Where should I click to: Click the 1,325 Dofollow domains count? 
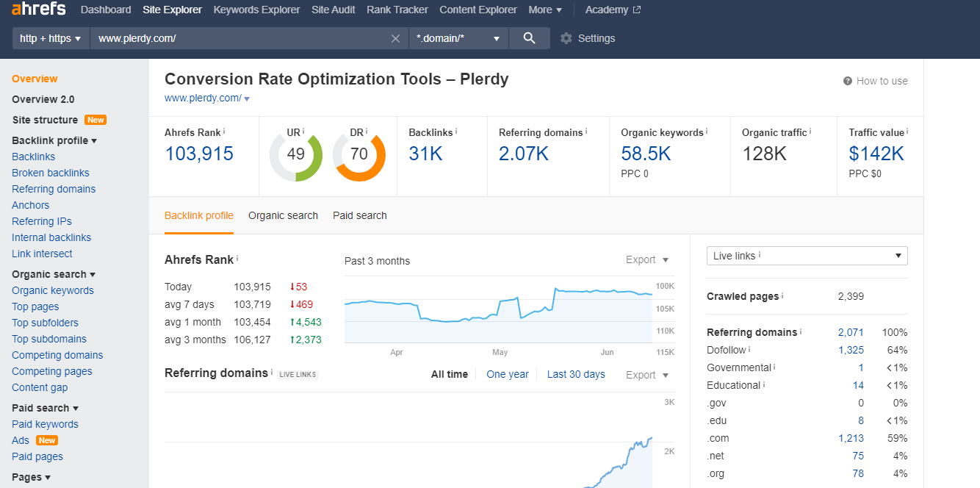point(851,350)
